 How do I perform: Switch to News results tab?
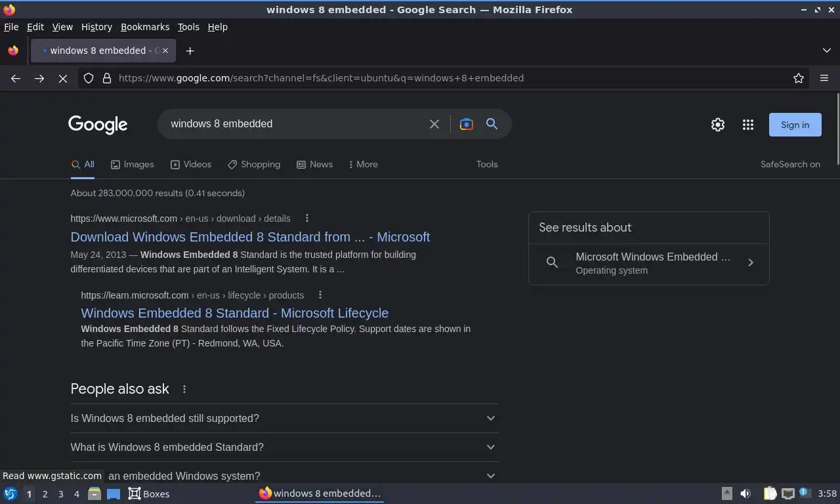tap(314, 165)
